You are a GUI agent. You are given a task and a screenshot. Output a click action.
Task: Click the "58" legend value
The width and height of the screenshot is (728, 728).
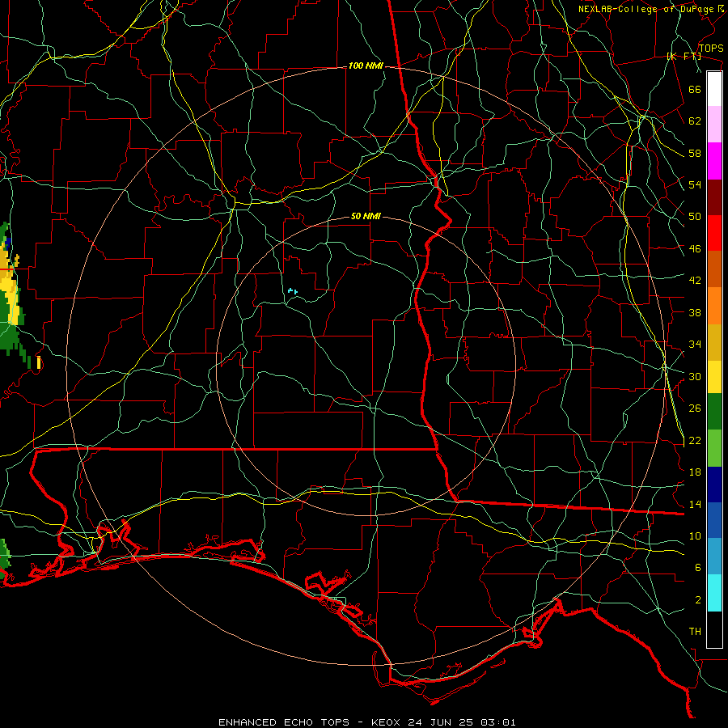click(695, 153)
